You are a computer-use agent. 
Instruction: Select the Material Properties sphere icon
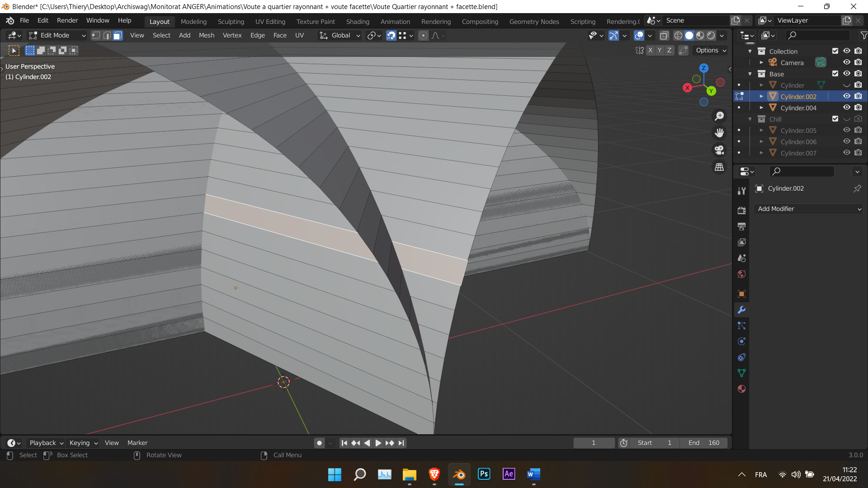[x=741, y=389]
